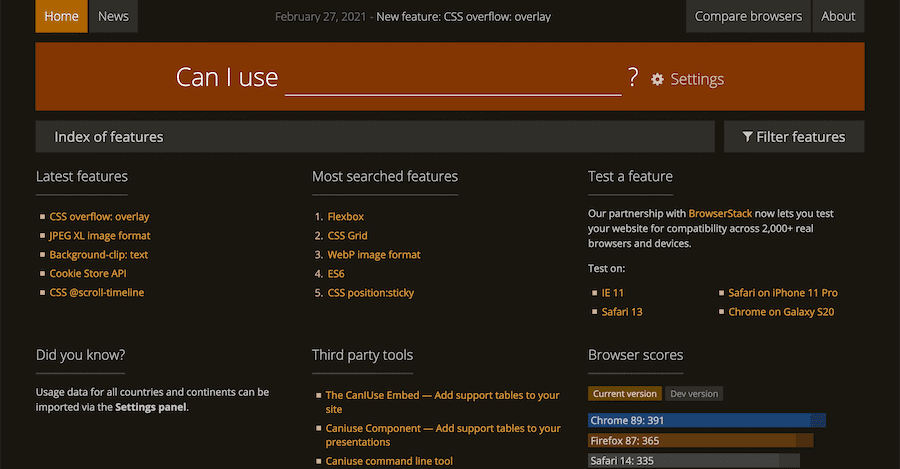Image resolution: width=900 pixels, height=469 pixels.
Task: Open the WebP image format link
Action: pos(374,255)
